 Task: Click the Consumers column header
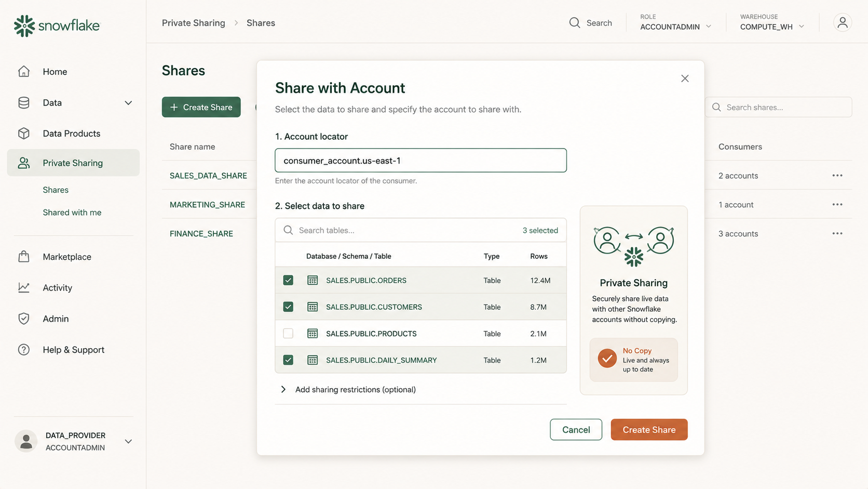(740, 147)
